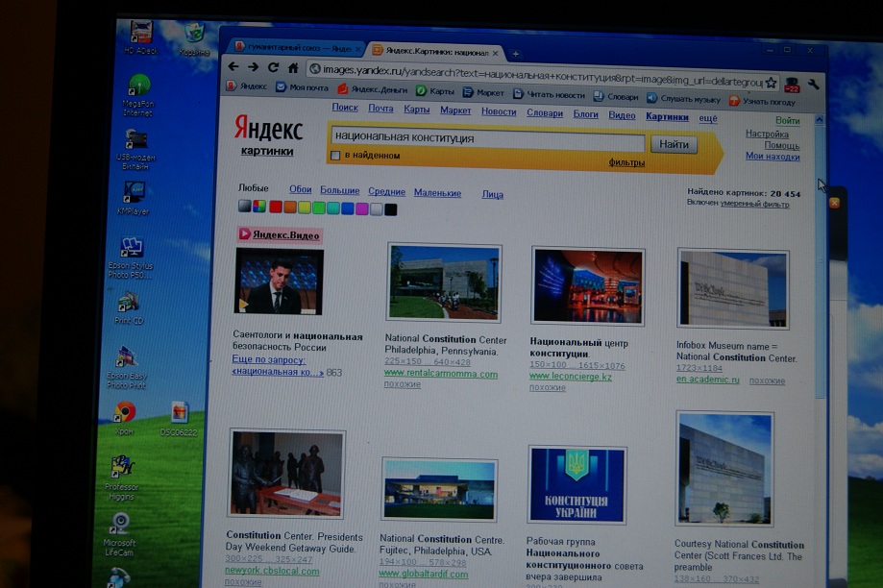Open the Узнать погоду bookmark
Viewport: 883px width, 588px height.
click(x=762, y=102)
